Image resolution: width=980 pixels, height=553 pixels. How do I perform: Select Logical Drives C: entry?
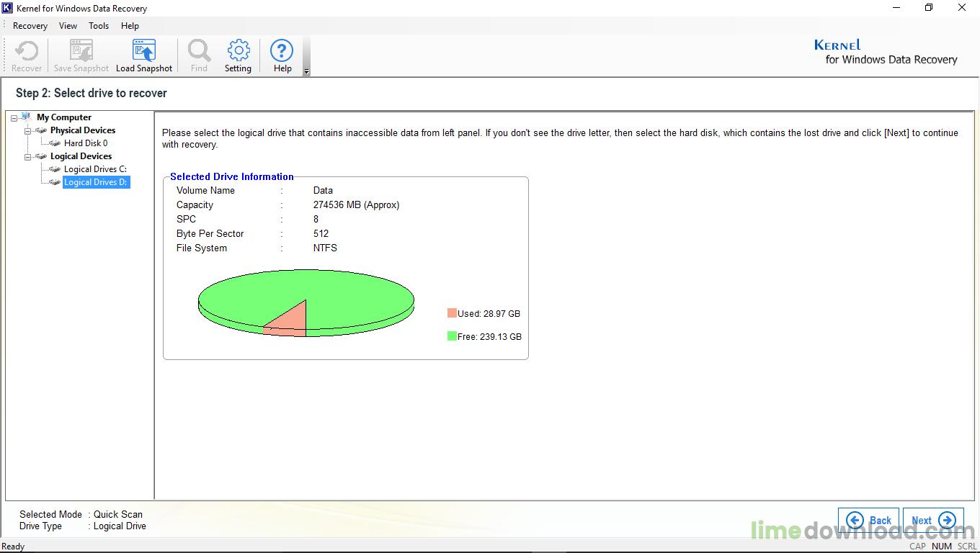(x=94, y=169)
